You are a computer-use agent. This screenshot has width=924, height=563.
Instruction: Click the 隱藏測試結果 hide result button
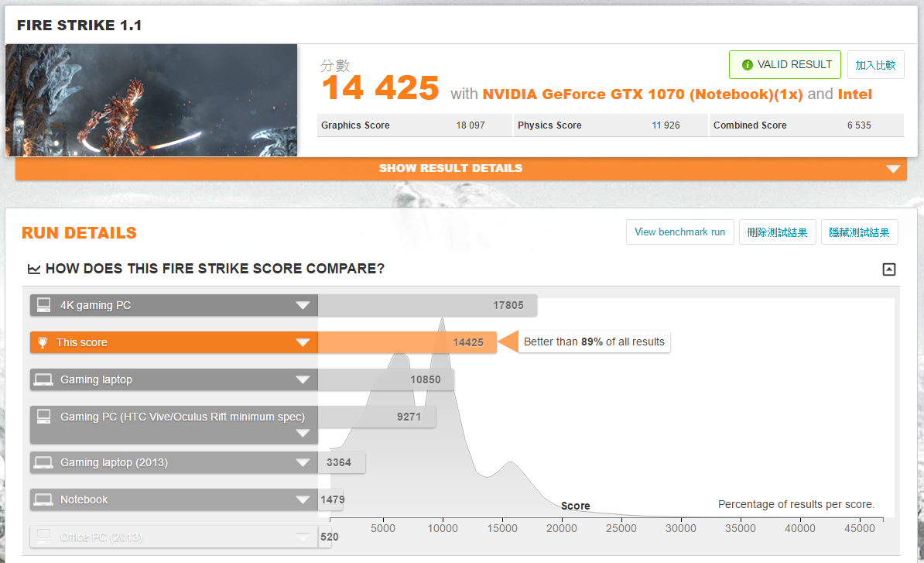pyautogui.click(x=860, y=232)
